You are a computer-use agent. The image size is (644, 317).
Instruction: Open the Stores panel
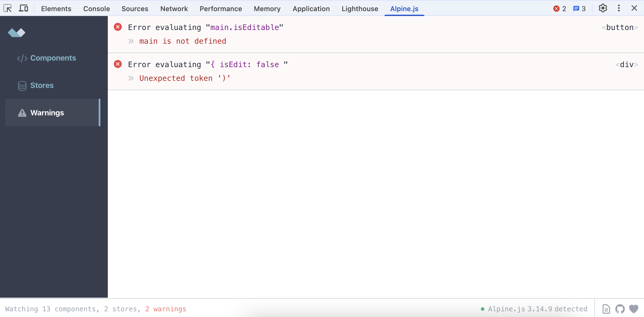42,85
